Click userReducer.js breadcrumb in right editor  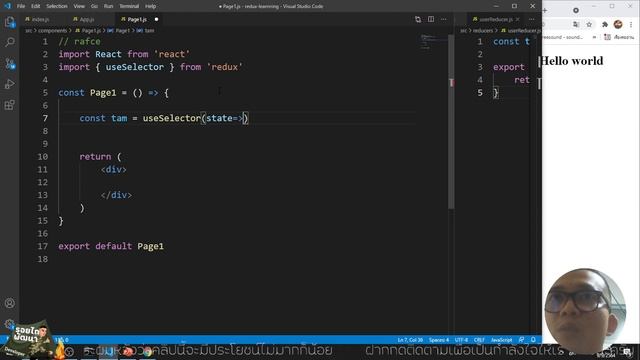tap(521, 31)
